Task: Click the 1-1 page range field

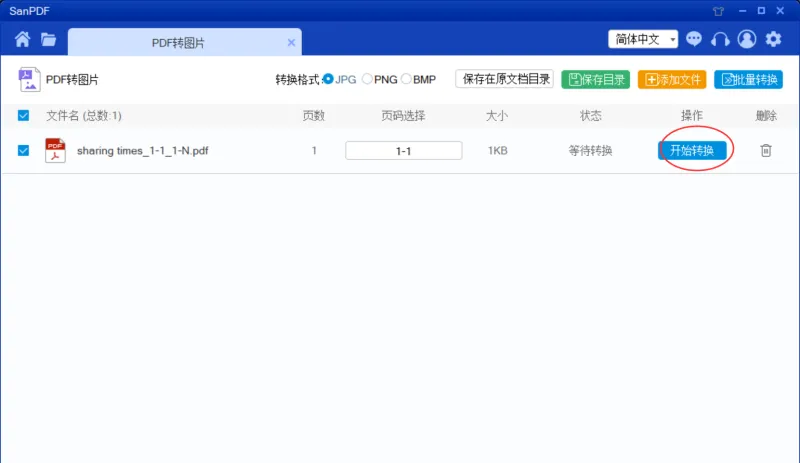Action: point(404,151)
